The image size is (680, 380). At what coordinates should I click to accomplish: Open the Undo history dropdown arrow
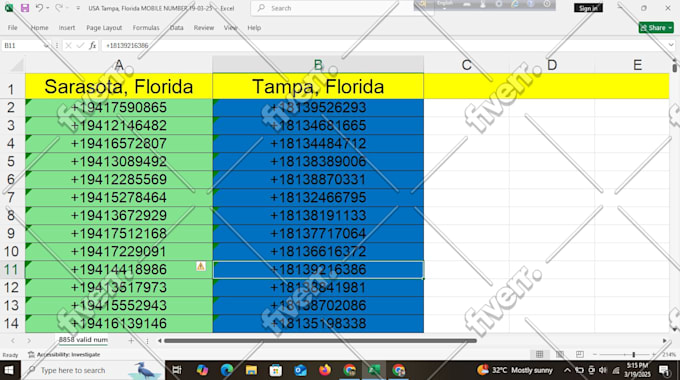[48, 8]
